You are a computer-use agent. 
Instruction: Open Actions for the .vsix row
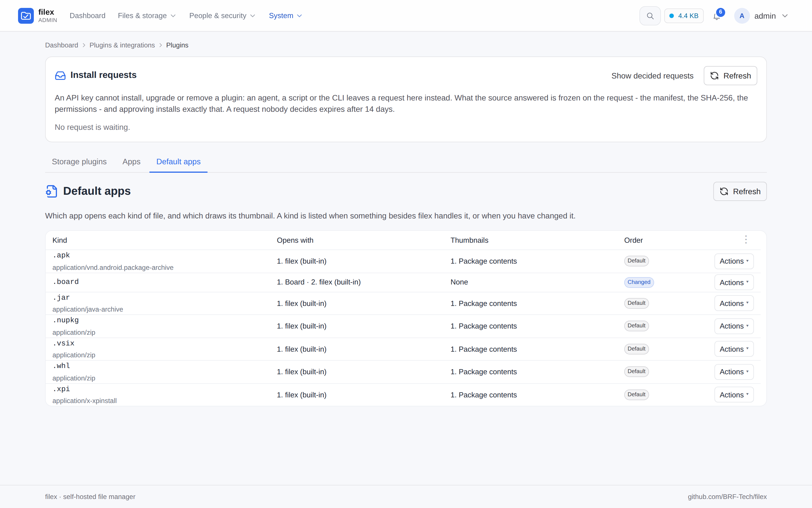[x=734, y=349]
